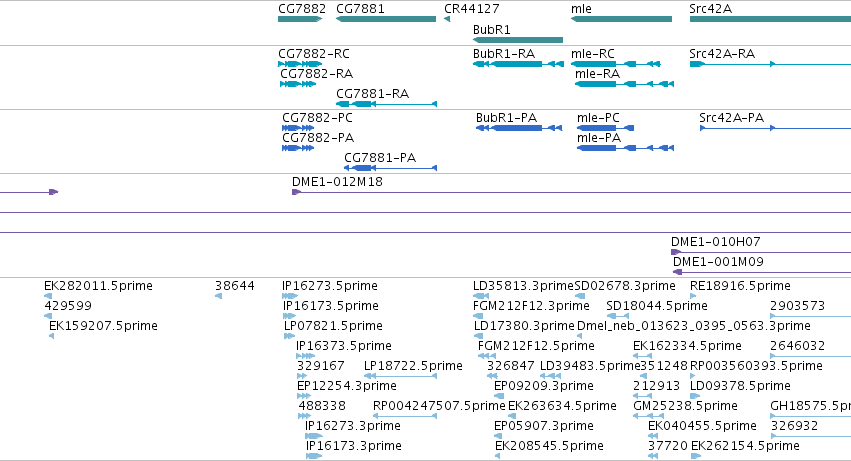Click the mle gene bar

click(x=621, y=19)
